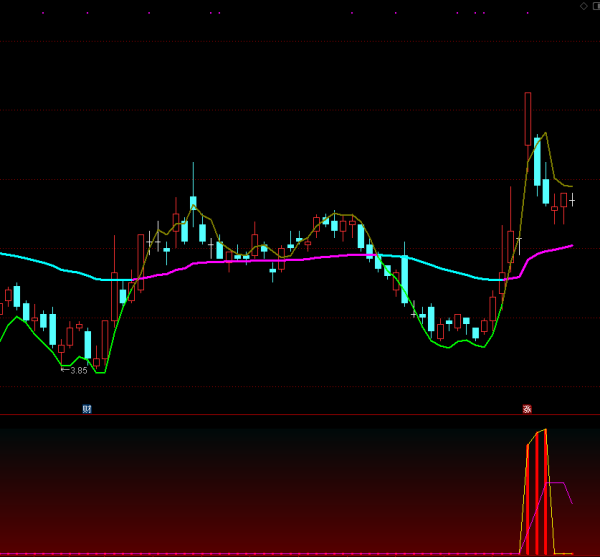This screenshot has width=600, height=557.
Task: Select the tall cyan candlestick crossing the cyan average
Action: point(404,278)
